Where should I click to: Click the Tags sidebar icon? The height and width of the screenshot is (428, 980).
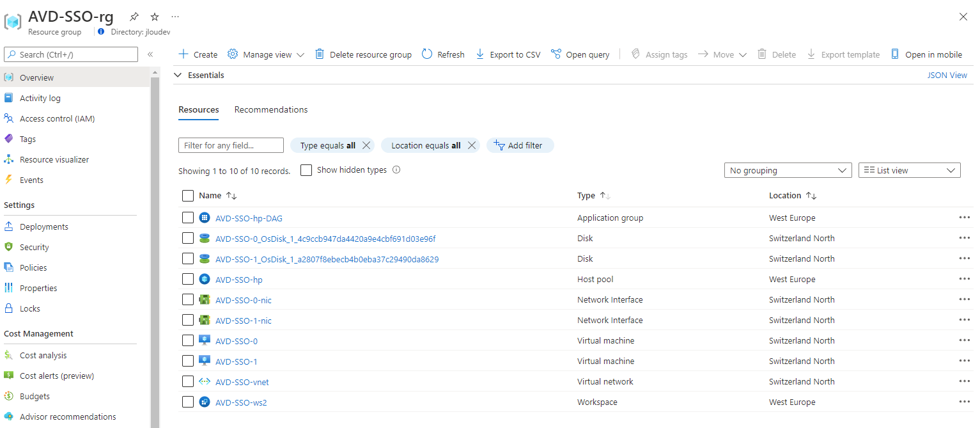pyautogui.click(x=8, y=139)
